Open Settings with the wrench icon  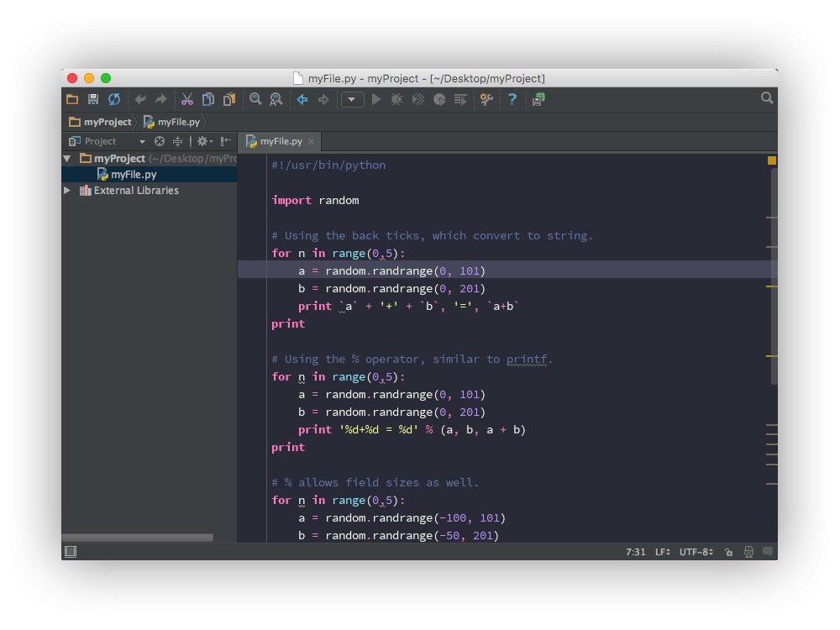coord(486,100)
